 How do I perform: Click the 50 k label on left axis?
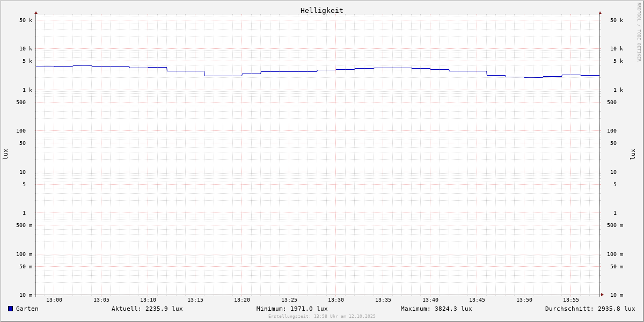pos(26,20)
